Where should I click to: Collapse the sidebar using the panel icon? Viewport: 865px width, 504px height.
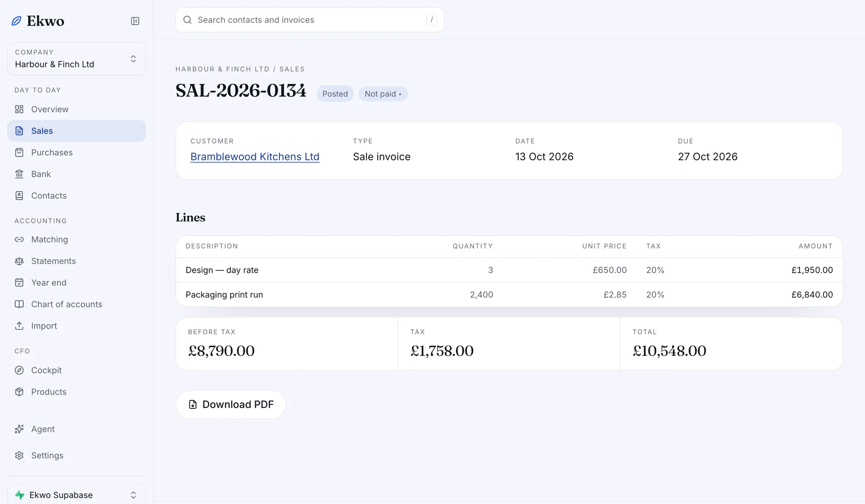point(135,21)
